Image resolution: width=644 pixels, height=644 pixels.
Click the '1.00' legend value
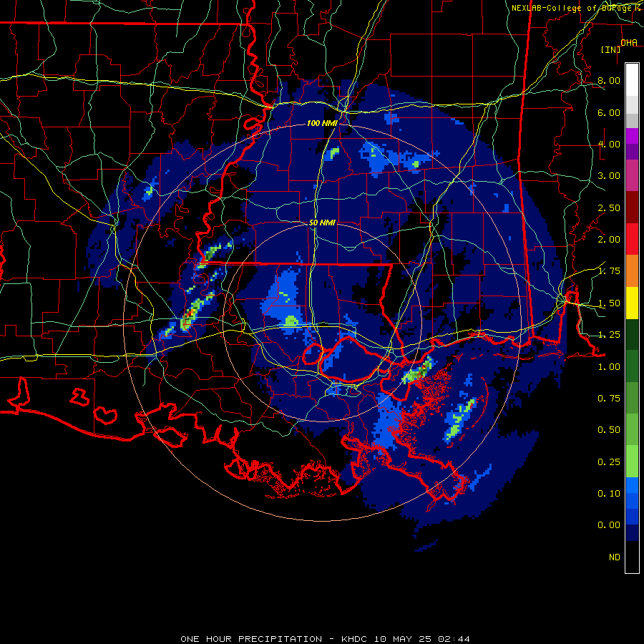tap(609, 367)
